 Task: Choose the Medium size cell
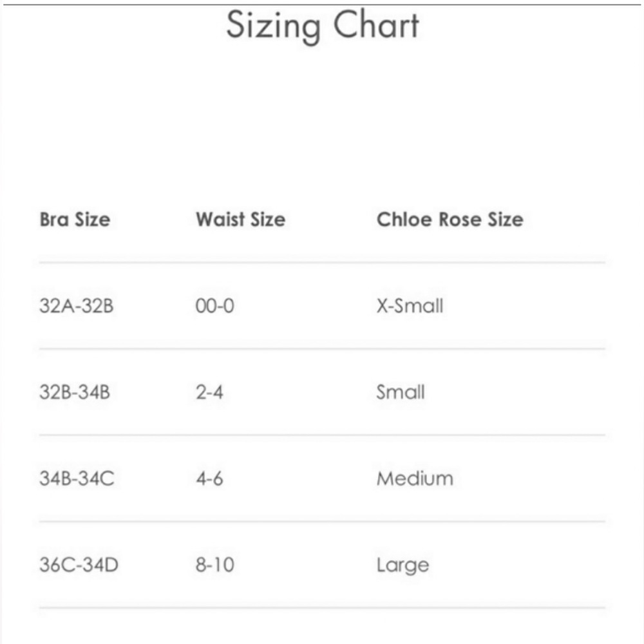[x=415, y=478]
